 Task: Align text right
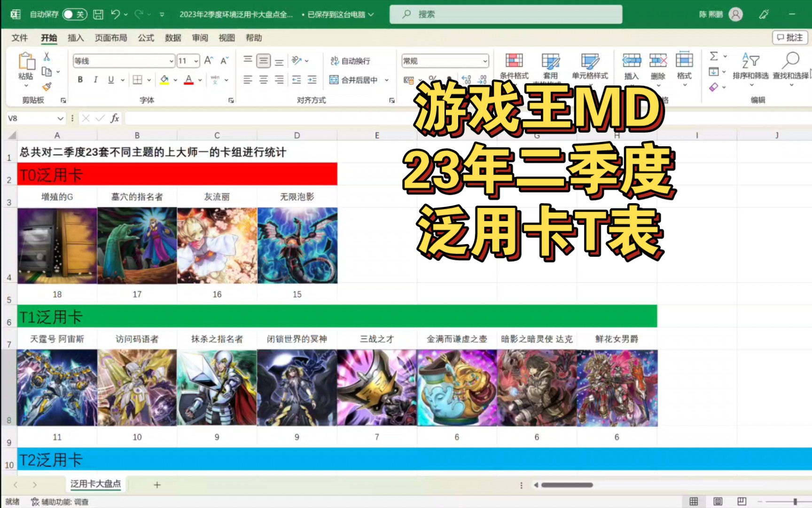[279, 79]
